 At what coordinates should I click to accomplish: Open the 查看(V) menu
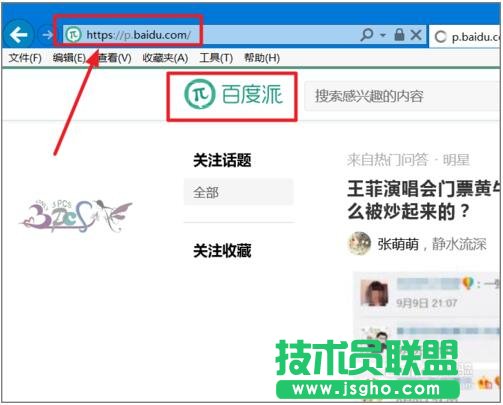pyautogui.click(x=115, y=58)
